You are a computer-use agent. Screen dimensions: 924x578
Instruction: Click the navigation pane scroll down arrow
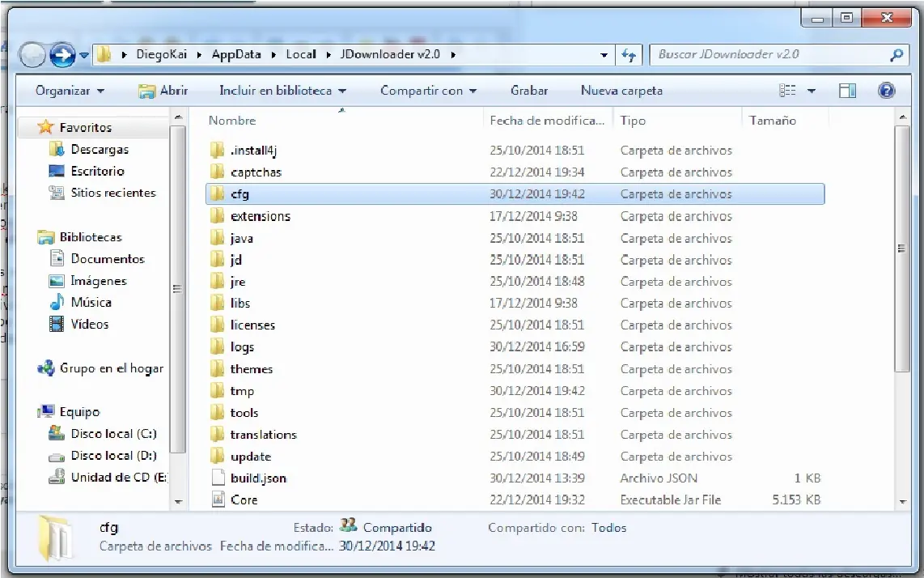178,502
